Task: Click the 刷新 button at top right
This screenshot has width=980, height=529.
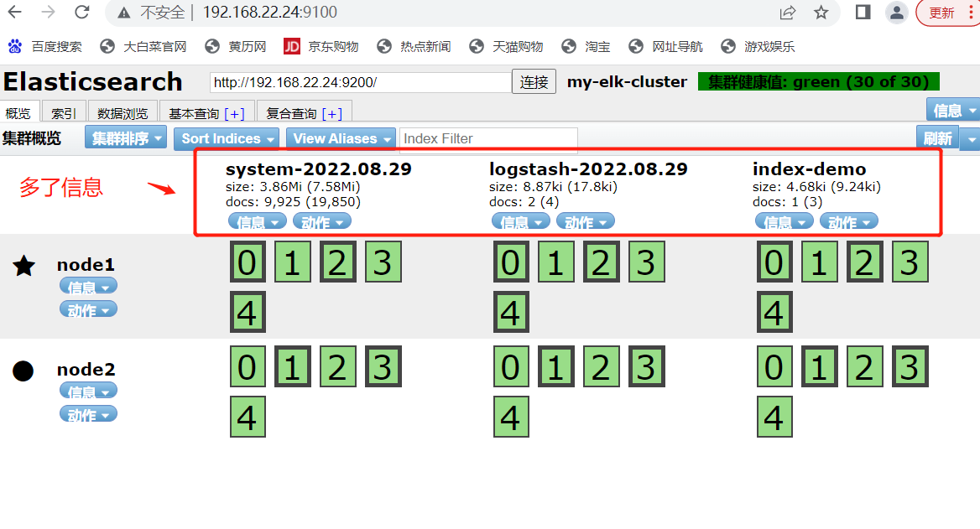Action: 937,138
